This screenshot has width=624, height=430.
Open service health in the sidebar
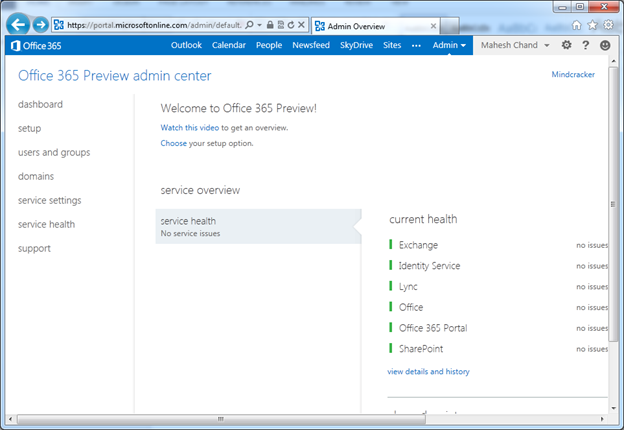click(x=46, y=224)
